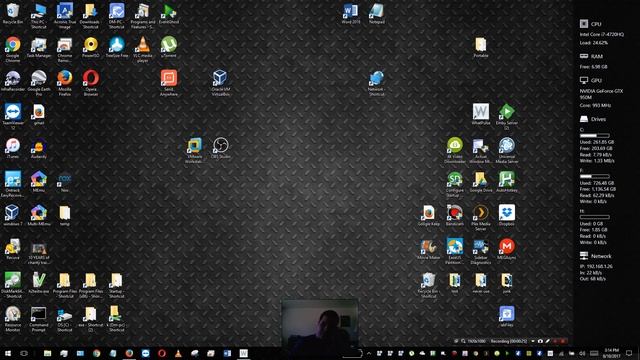640x360 pixels.
Task: Take a screenshot with recording toolbar camera
Action: click(x=540, y=341)
